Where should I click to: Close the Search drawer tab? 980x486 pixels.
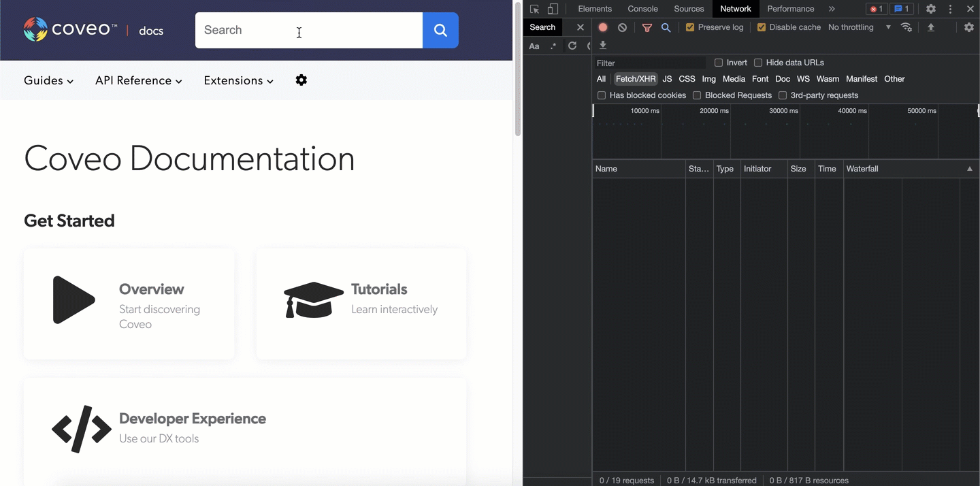(x=581, y=27)
